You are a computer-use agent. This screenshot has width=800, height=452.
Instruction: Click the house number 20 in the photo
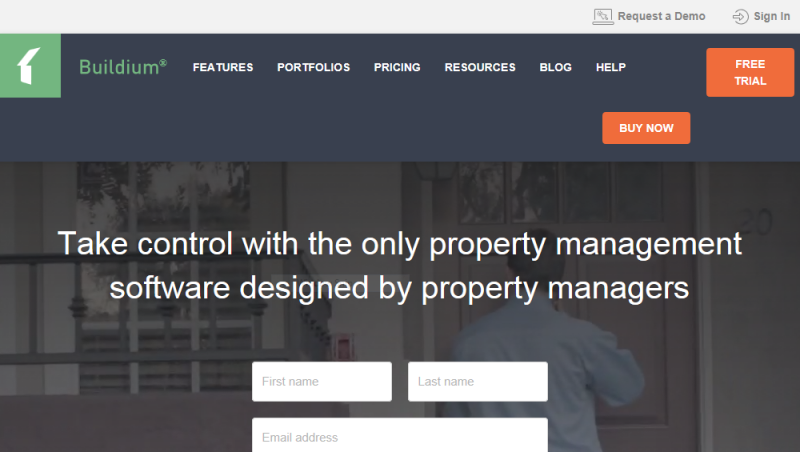click(757, 222)
